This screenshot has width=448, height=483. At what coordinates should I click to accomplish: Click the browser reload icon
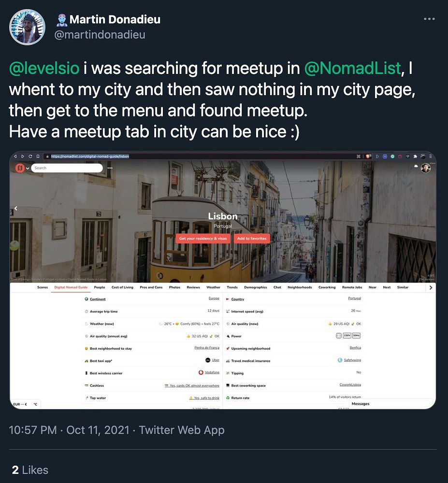(x=30, y=156)
